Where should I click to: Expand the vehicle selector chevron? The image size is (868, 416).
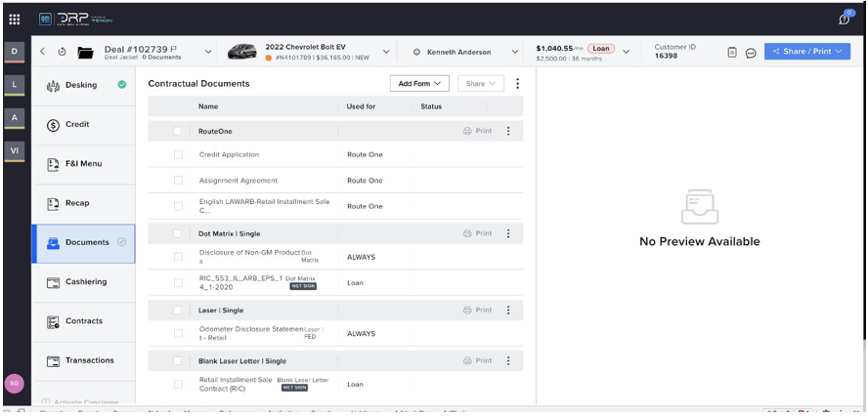[x=386, y=52]
